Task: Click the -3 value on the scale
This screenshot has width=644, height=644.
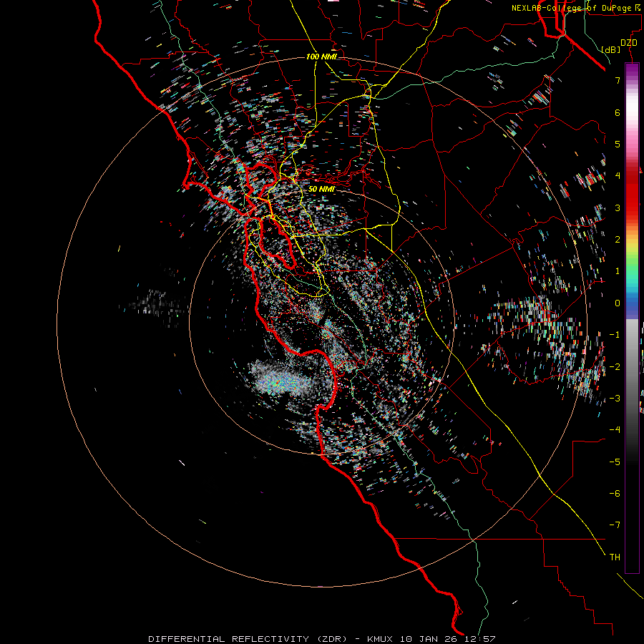Action: (615, 398)
